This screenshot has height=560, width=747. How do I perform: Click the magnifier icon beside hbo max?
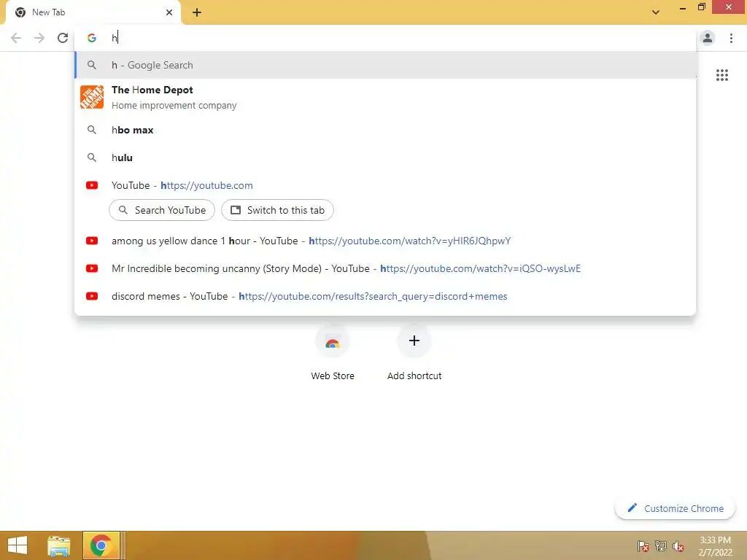pos(91,130)
